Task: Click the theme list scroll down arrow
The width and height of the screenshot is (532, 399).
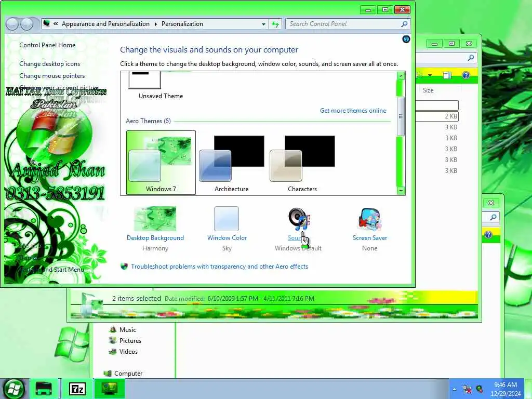Action: [401, 191]
